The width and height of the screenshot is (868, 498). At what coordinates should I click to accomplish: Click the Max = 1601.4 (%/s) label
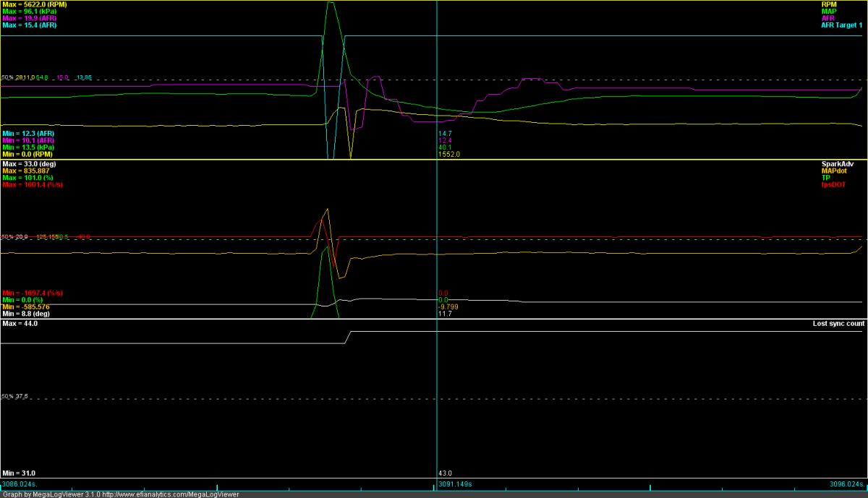31,185
